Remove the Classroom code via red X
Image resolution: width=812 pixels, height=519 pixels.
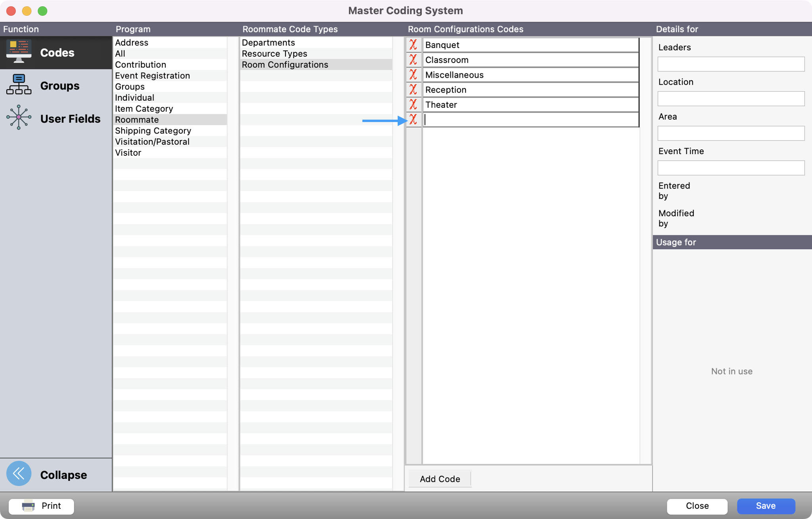point(413,60)
